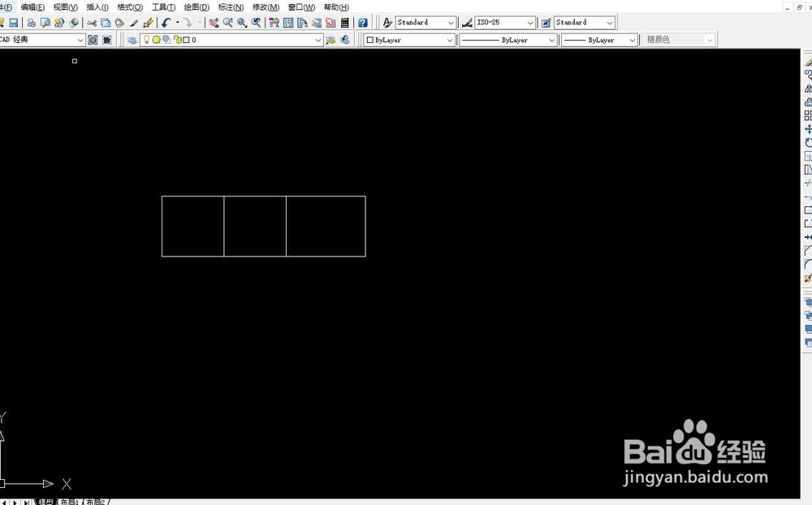Click the Copy icon

pos(106,23)
